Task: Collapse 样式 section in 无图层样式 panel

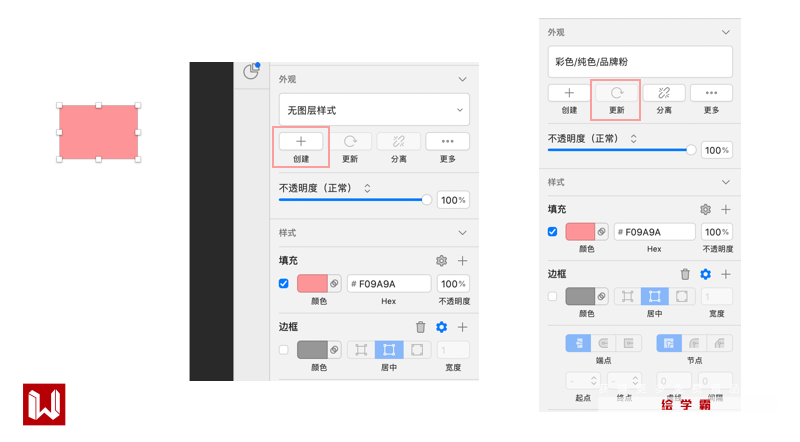Action: tap(462, 233)
